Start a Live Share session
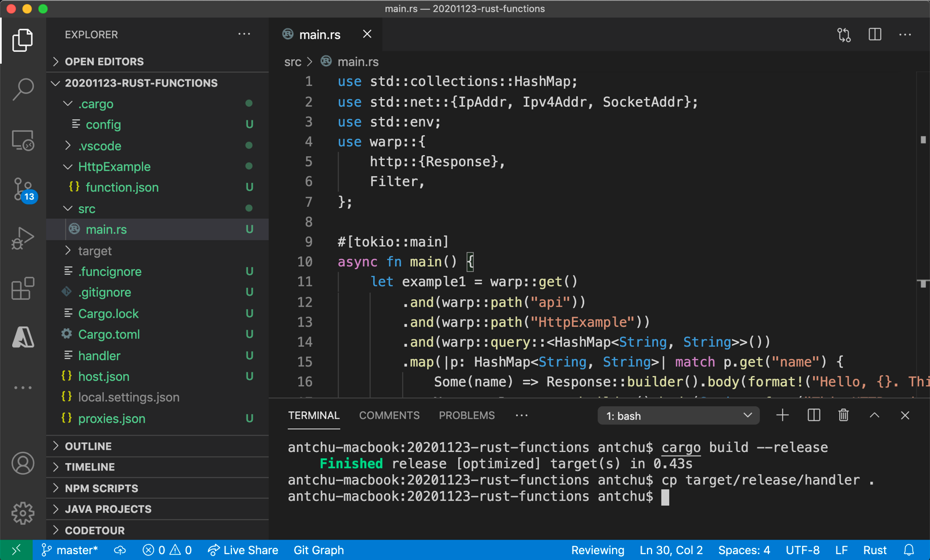 coord(243,550)
